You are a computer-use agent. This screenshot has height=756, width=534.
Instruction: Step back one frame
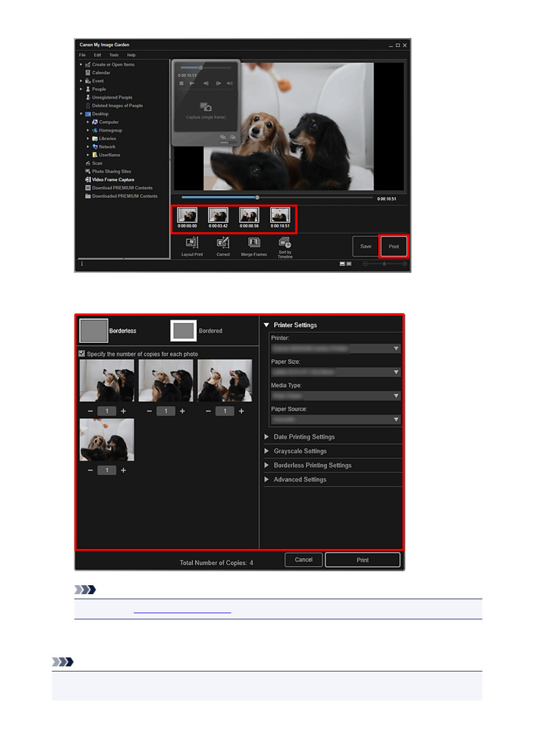(x=205, y=83)
